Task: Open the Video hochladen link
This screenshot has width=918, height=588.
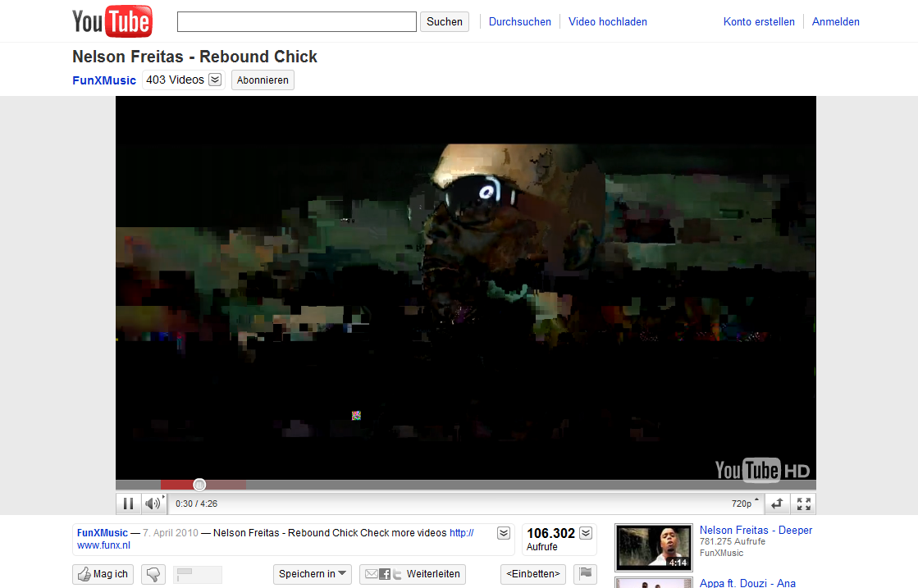Action: click(x=608, y=21)
